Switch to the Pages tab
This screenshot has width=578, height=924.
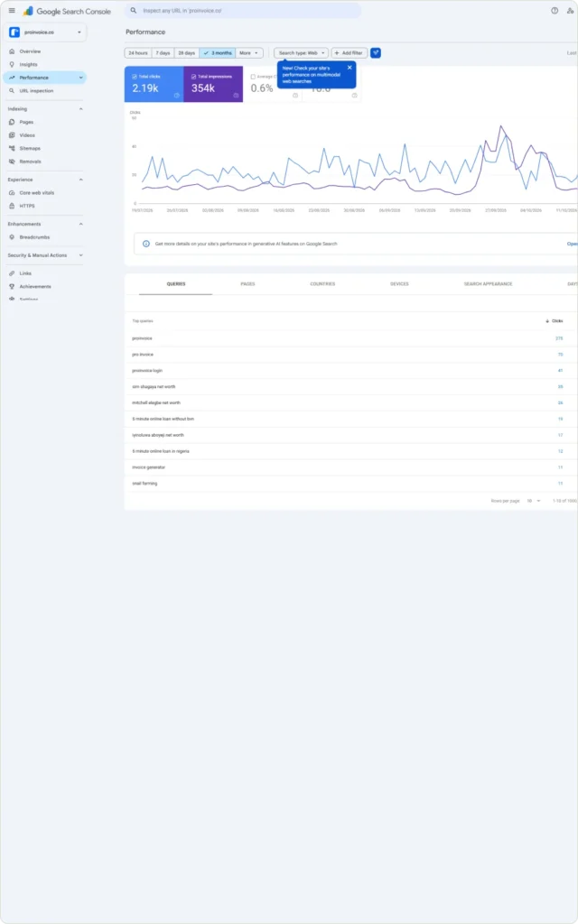(247, 284)
